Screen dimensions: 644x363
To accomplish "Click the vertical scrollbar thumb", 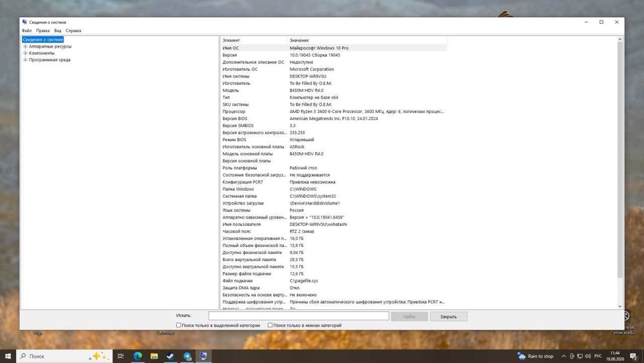I will (620, 159).
